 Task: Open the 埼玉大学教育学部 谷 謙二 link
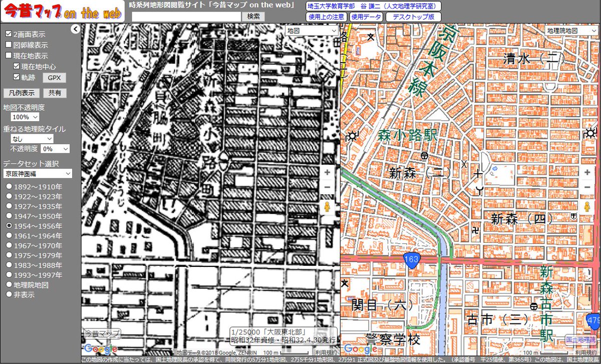point(373,6)
